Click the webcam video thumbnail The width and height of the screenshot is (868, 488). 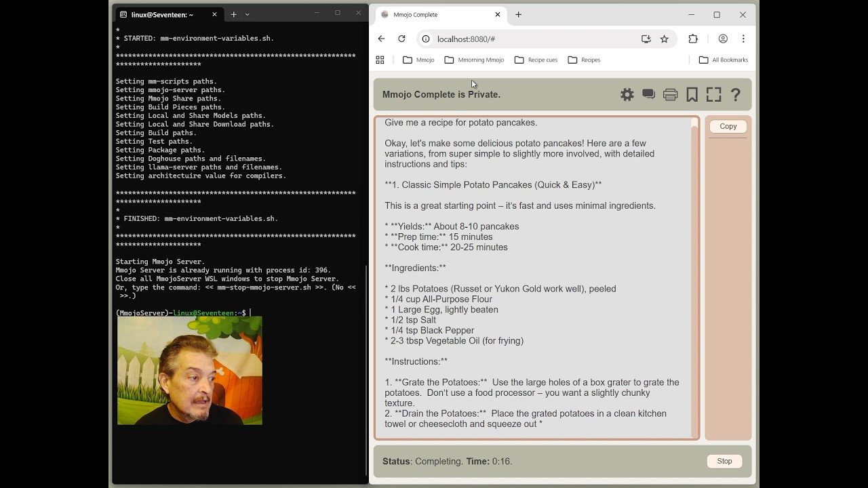(x=190, y=371)
